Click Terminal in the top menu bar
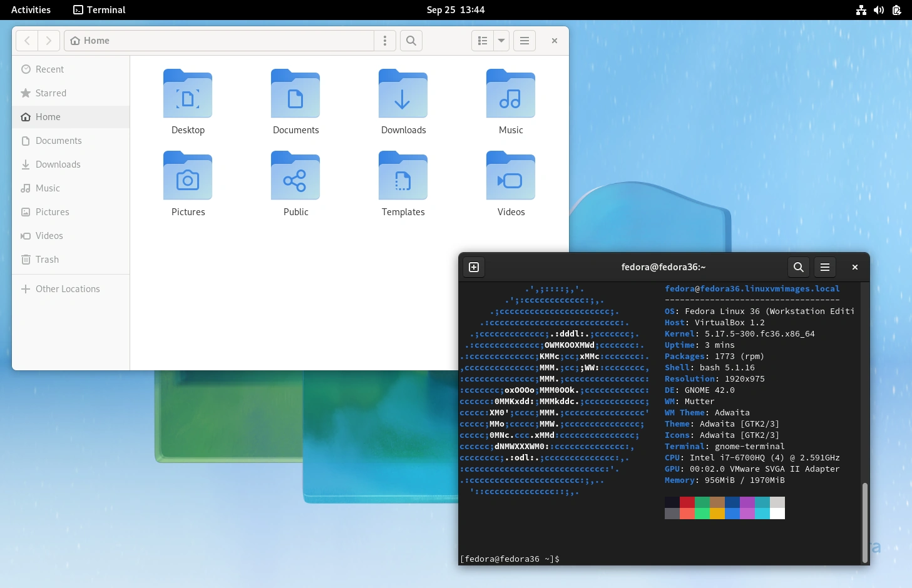The height and width of the screenshot is (588, 912). coord(99,10)
